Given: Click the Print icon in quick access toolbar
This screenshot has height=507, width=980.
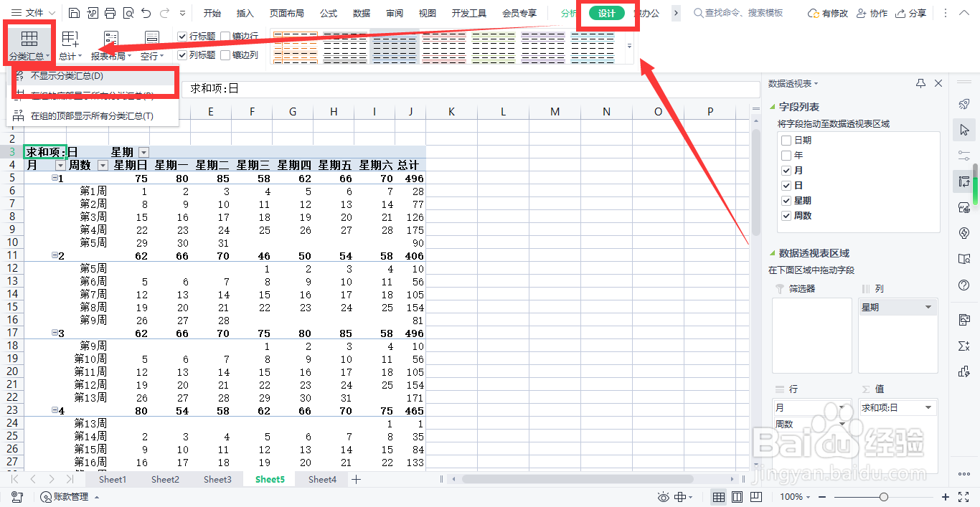Looking at the screenshot, I should [110, 13].
